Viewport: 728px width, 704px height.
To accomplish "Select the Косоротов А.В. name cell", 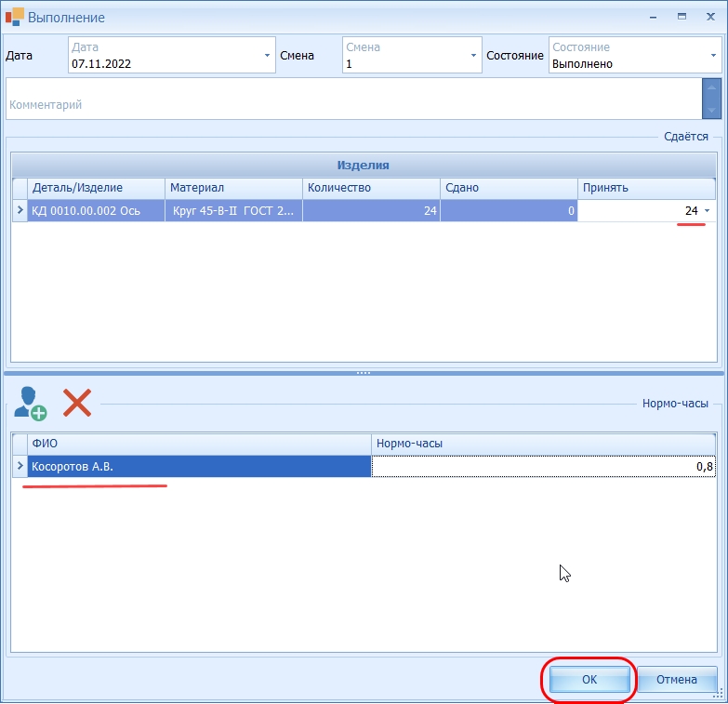I will [x=199, y=466].
